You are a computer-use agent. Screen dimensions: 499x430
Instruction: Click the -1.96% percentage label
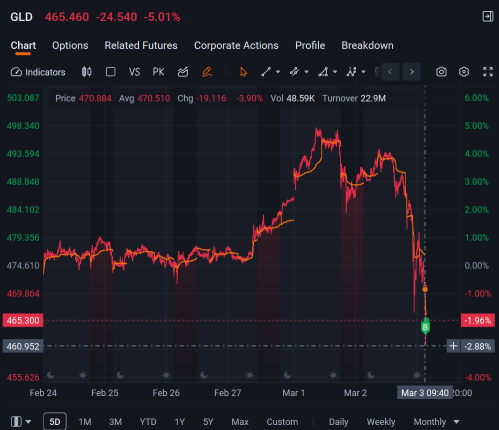478,320
